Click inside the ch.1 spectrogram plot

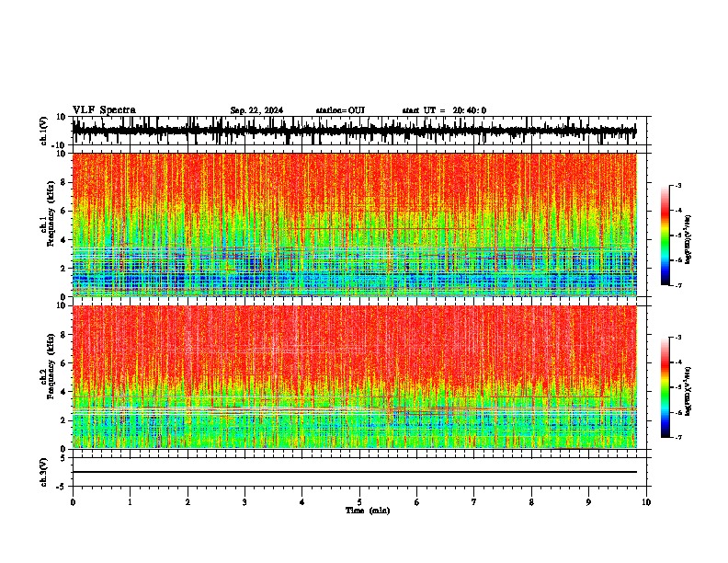(354, 224)
